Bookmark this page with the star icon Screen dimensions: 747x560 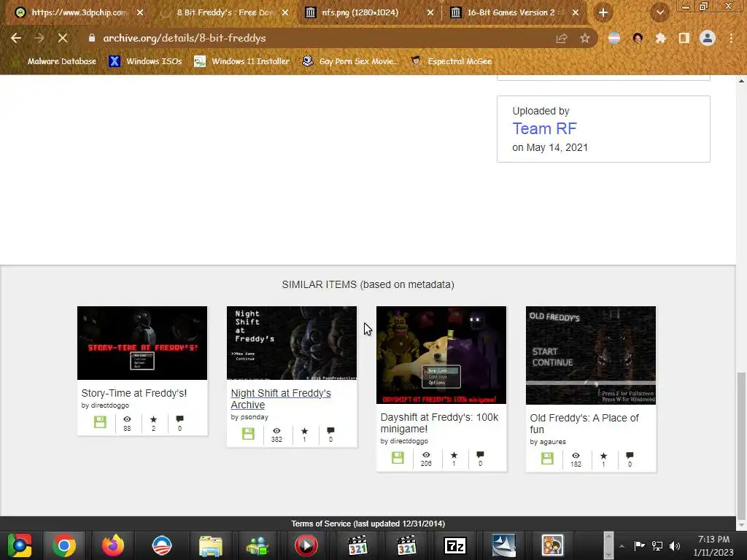click(x=585, y=39)
